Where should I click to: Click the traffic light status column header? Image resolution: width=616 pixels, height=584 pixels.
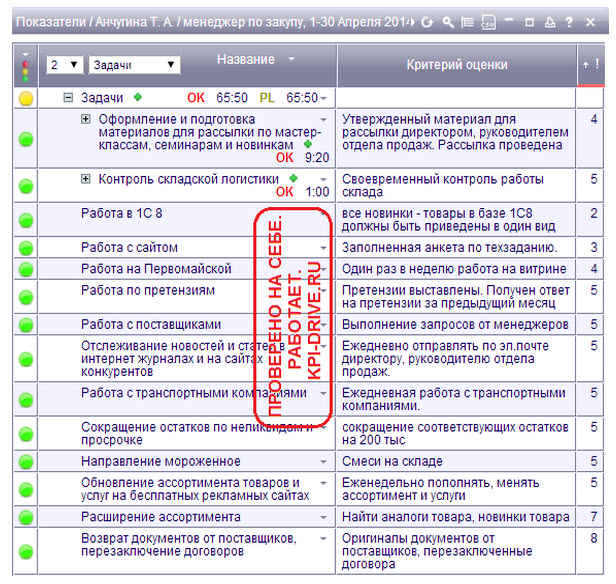tap(26, 66)
